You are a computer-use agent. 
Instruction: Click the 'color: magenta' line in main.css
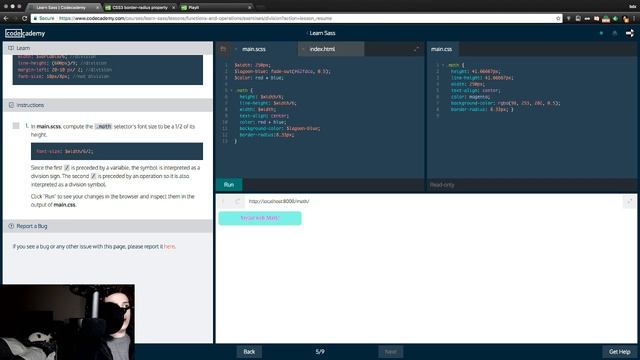(x=470, y=97)
